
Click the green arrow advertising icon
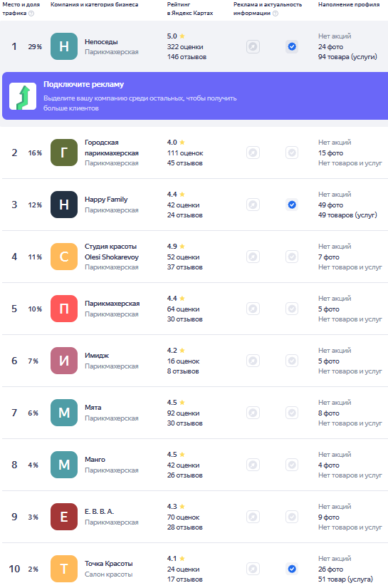(23, 96)
